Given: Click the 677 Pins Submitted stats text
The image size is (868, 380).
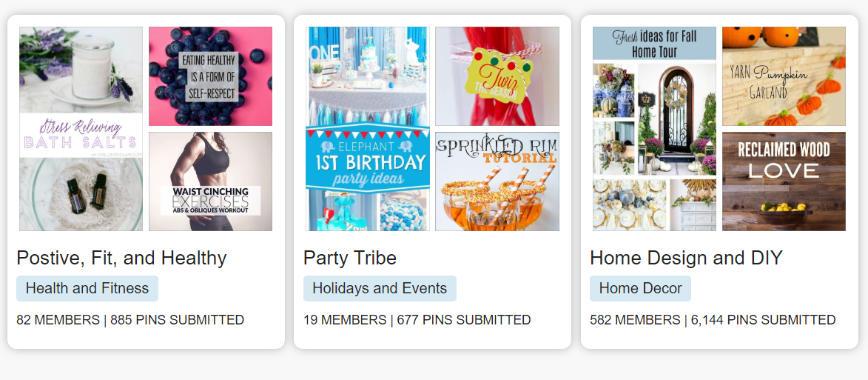Looking at the screenshot, I should tap(464, 320).
